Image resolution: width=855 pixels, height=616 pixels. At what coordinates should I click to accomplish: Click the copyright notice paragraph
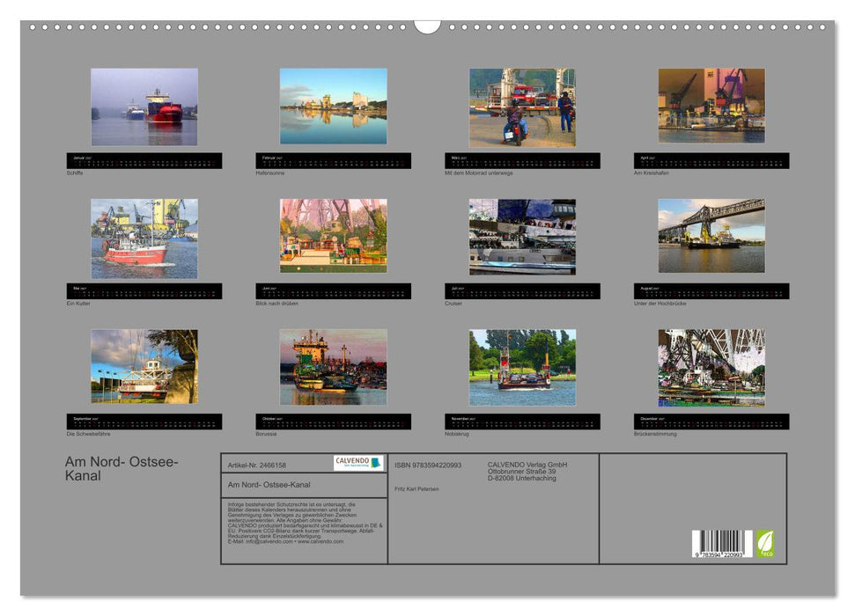point(306,523)
